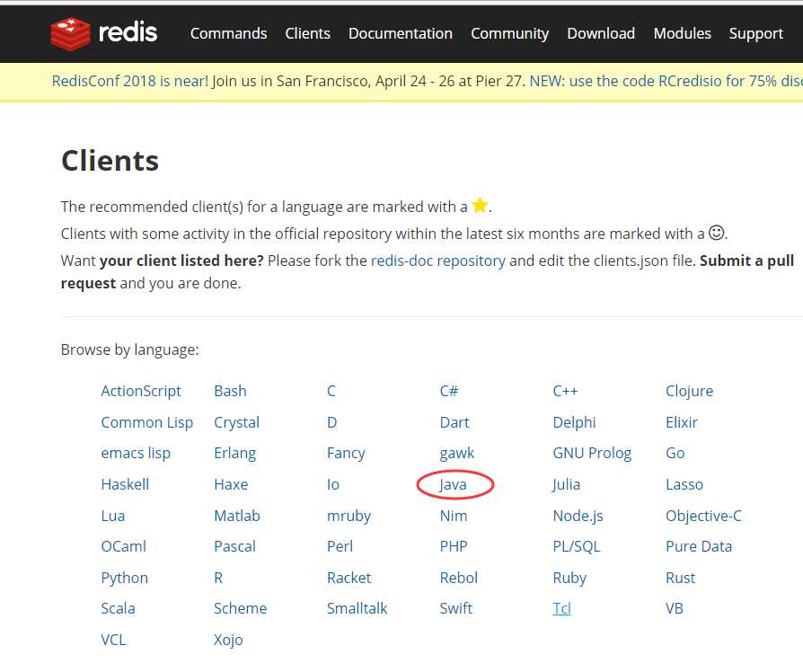The height and width of the screenshot is (672, 803).
Task: Open the C clients link
Action: click(x=331, y=391)
